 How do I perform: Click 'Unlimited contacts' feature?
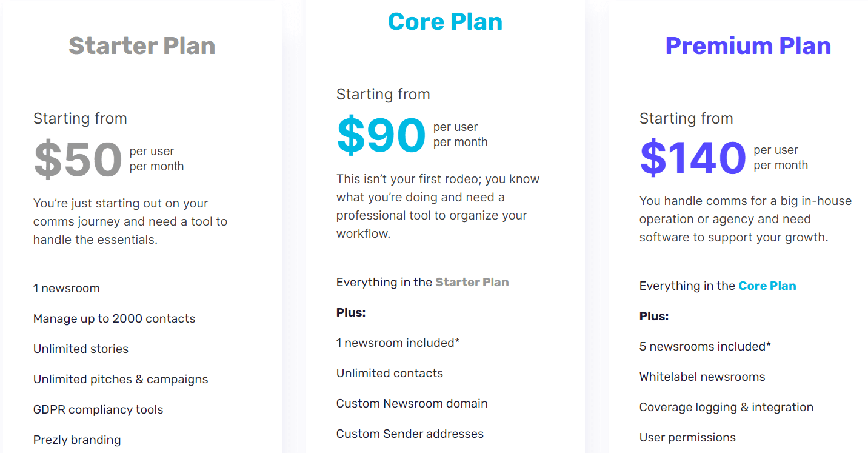point(390,373)
